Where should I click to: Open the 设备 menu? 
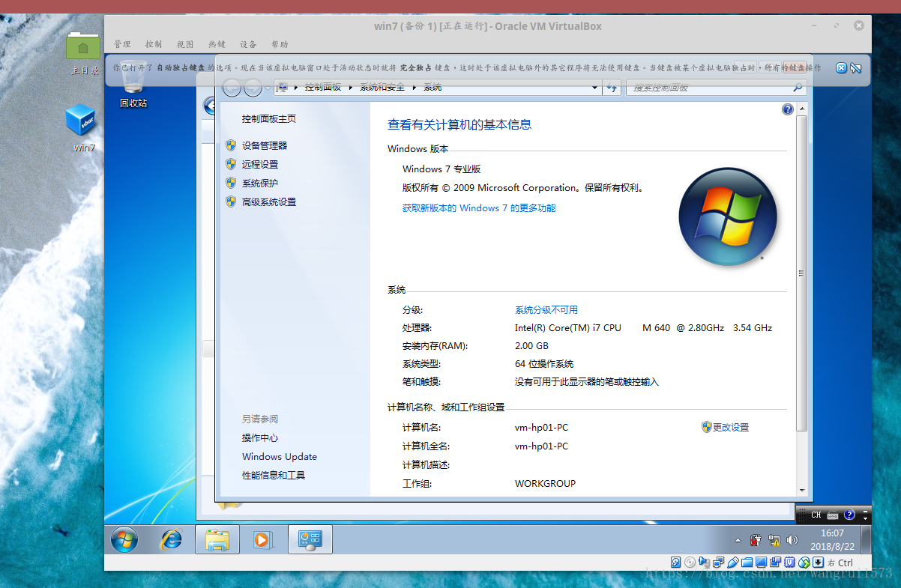pos(248,44)
